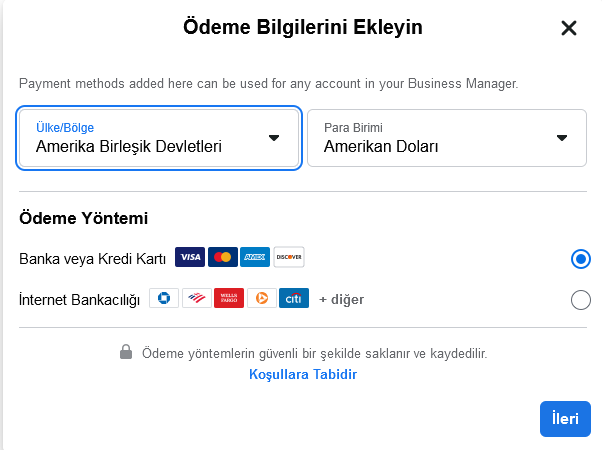Open the Koşullara Tabidir link
The height and width of the screenshot is (450, 602).
pos(303,374)
